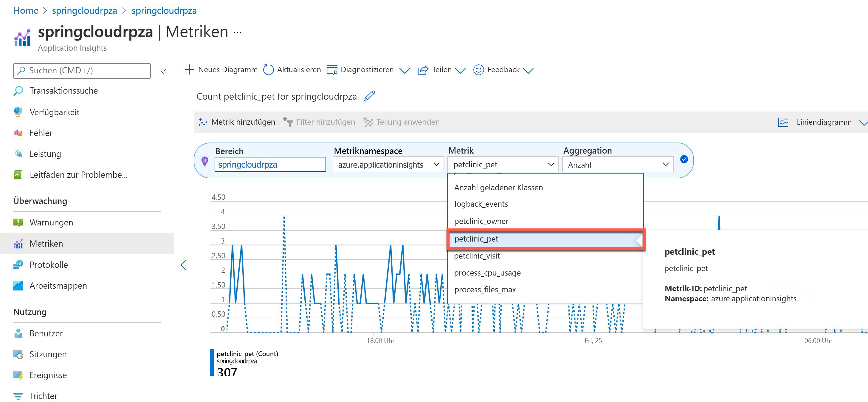Image resolution: width=868 pixels, height=402 pixels.
Task: Click Aktualisieren button label
Action: point(299,69)
